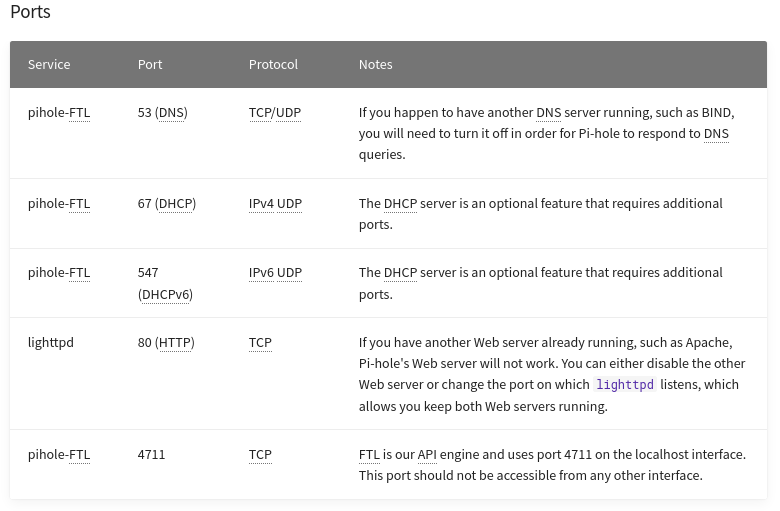The image size is (780, 511).
Task: Click the API abbreviation in the last row
Action: coord(427,455)
